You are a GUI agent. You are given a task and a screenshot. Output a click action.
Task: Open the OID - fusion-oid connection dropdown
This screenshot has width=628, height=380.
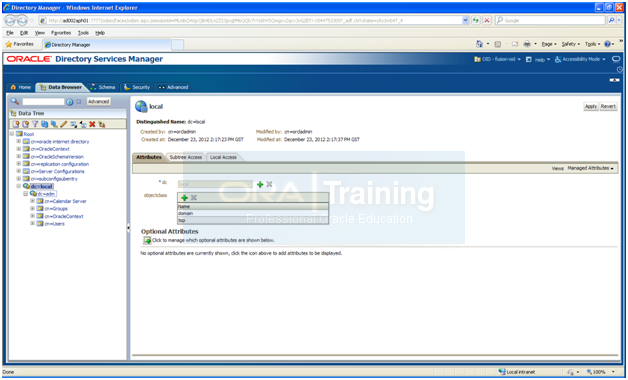(x=497, y=59)
